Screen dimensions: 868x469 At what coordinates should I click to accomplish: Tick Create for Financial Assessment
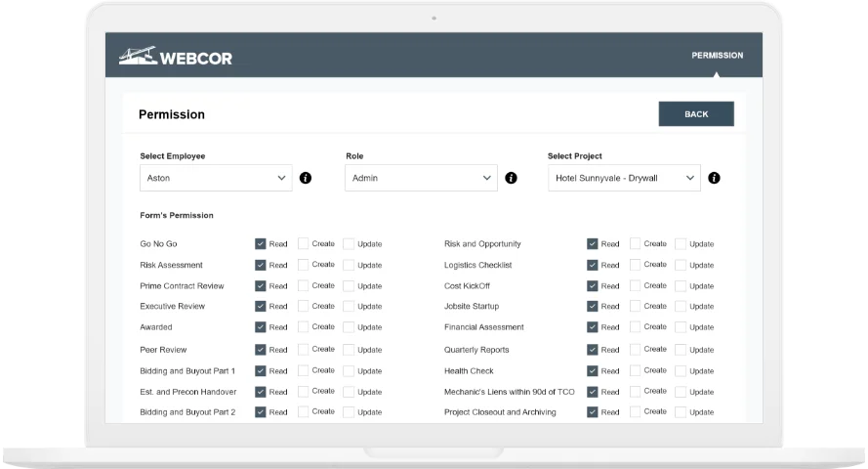(x=636, y=327)
